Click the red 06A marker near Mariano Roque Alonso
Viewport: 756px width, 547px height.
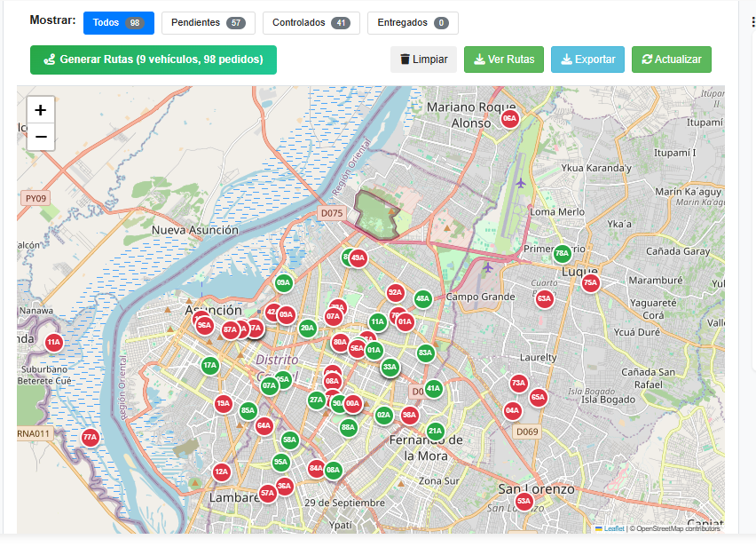pos(509,118)
